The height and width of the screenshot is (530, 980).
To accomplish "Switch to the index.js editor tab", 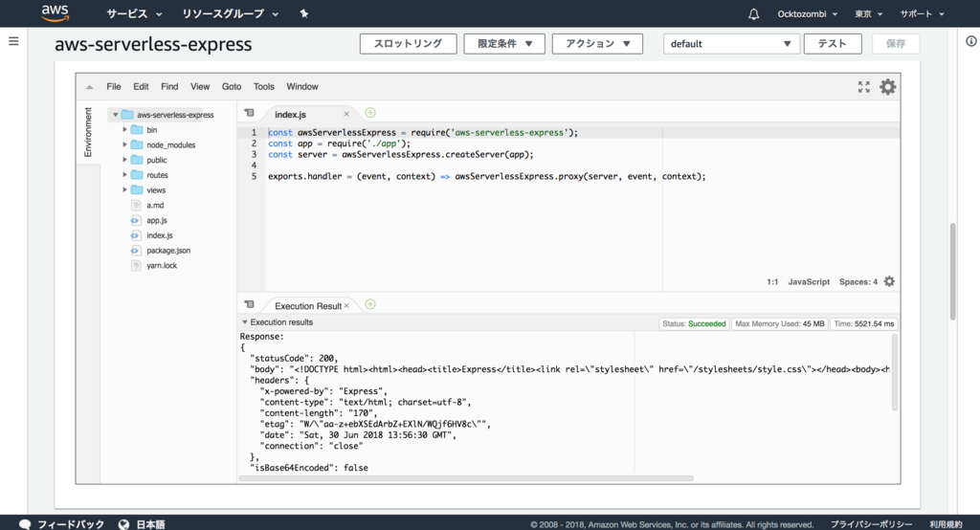I will pos(291,115).
